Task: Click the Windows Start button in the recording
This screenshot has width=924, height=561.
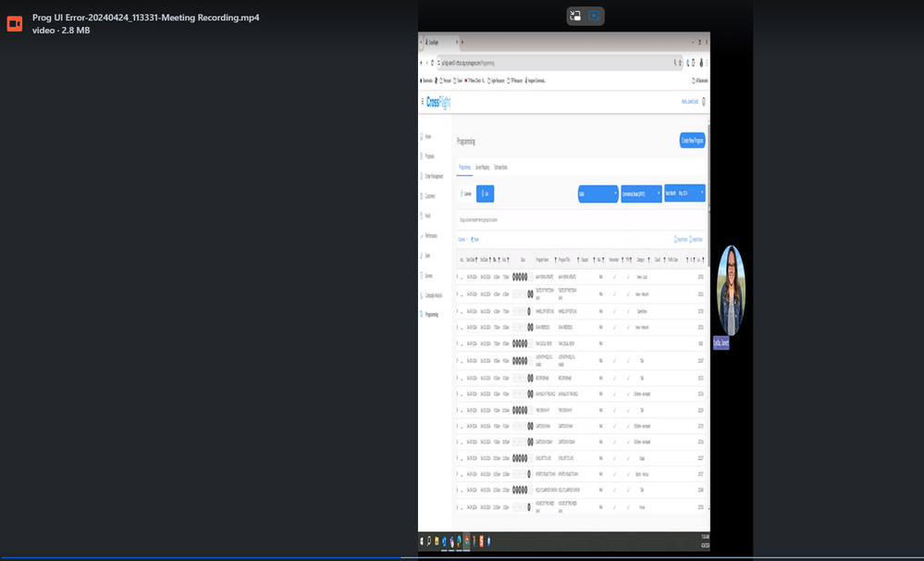Action: (422, 541)
